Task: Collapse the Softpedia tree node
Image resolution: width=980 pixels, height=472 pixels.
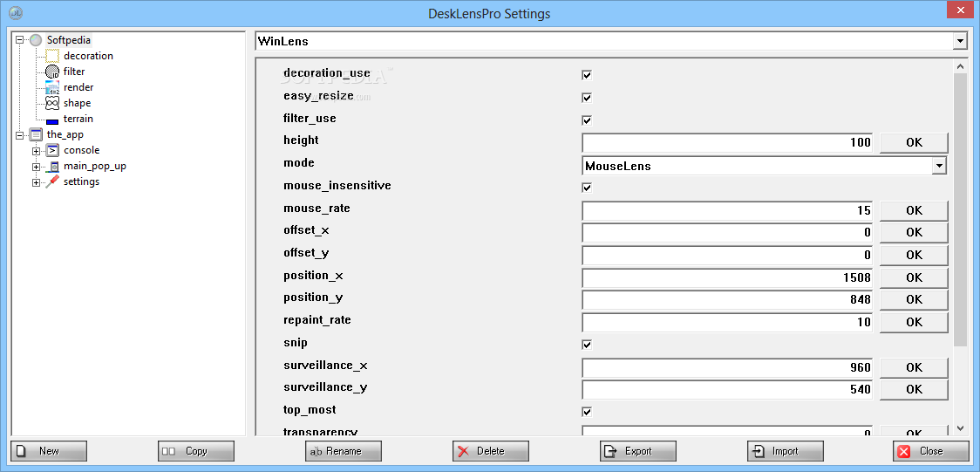Action: (19, 40)
